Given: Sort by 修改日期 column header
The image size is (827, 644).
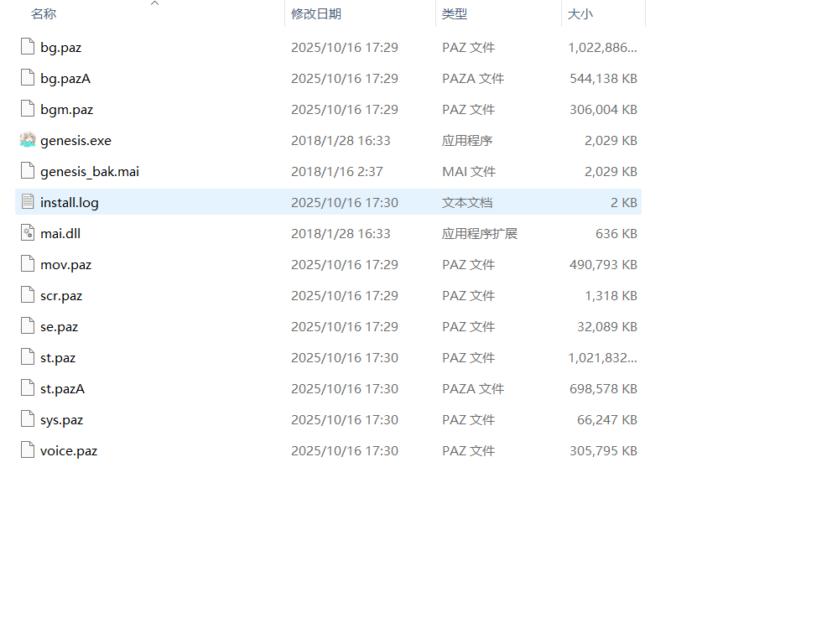Looking at the screenshot, I should pos(316,14).
